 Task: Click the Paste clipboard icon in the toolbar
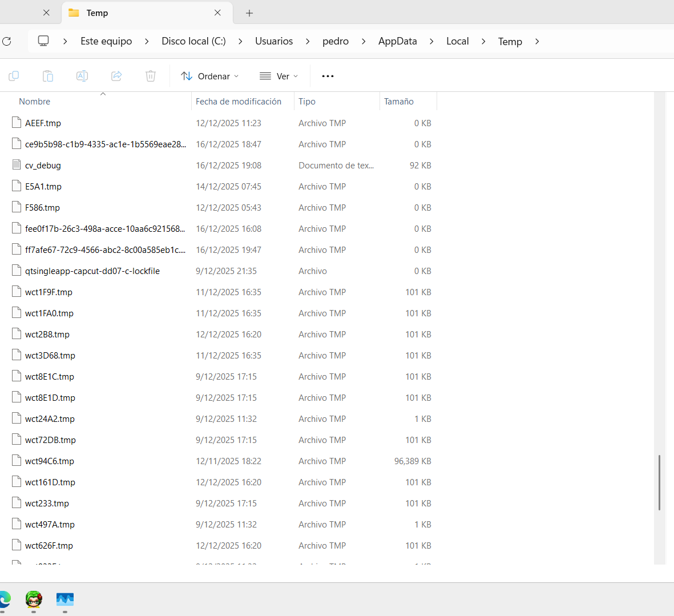[x=48, y=76]
